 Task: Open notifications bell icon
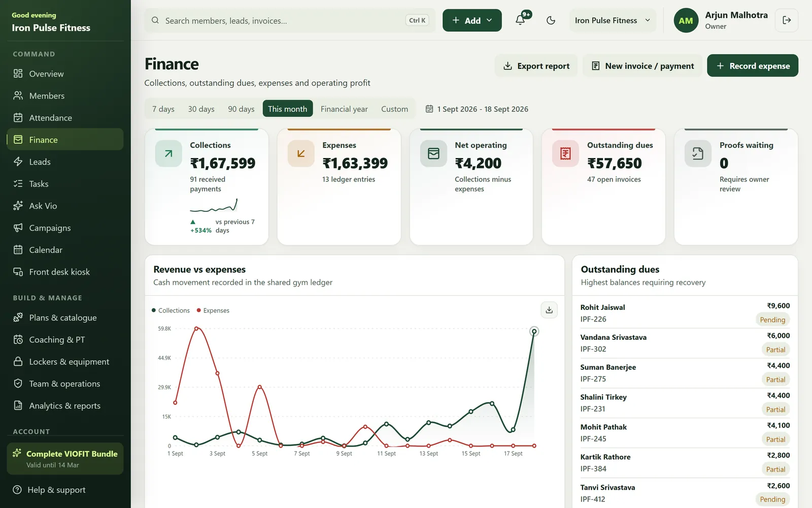pos(520,20)
